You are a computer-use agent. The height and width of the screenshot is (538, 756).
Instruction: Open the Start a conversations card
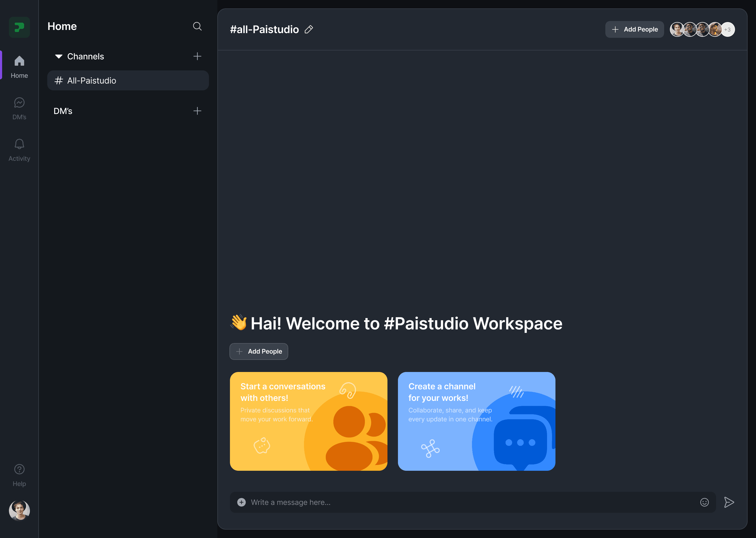coord(308,421)
